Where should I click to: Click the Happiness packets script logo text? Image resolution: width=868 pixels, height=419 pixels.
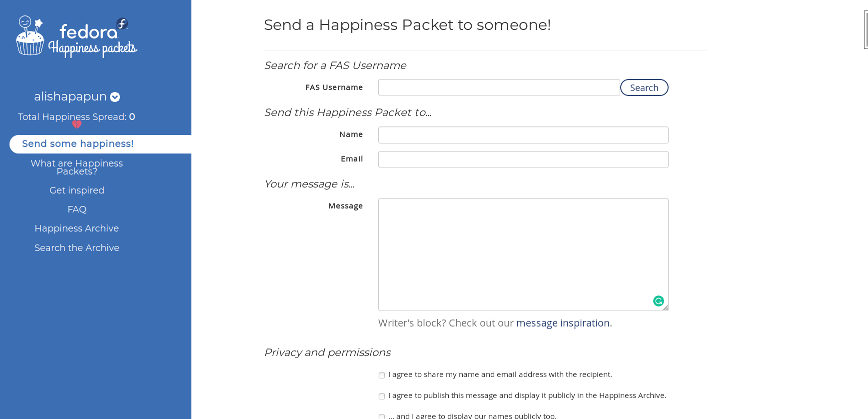tap(92, 48)
